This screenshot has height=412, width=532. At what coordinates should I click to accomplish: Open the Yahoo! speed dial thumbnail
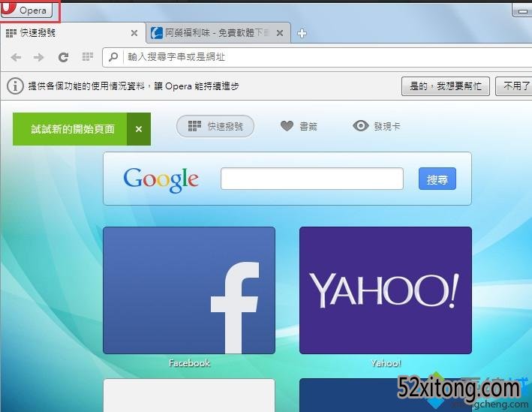point(385,290)
